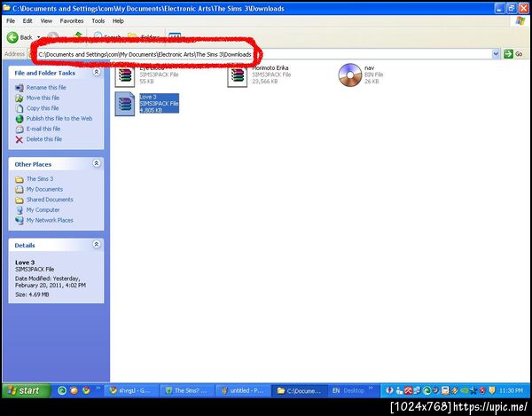Image resolution: width=532 pixels, height=416 pixels.
Task: Select the Morimoto Erika file name
Action: pos(270,68)
